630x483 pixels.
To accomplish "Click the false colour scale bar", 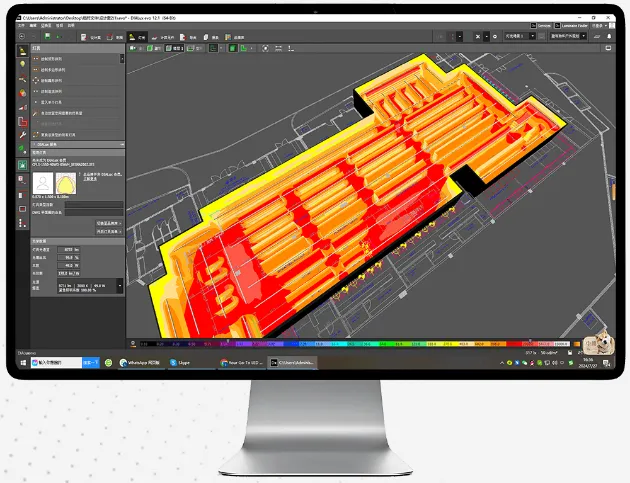I will coord(355,344).
